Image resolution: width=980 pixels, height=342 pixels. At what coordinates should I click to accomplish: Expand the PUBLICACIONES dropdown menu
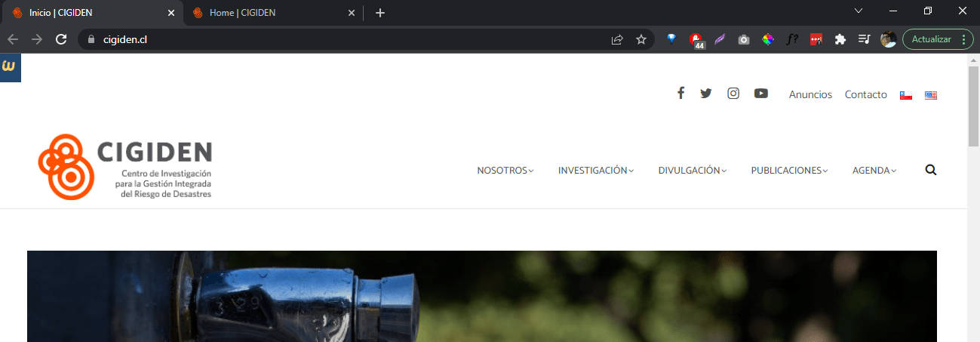click(790, 171)
